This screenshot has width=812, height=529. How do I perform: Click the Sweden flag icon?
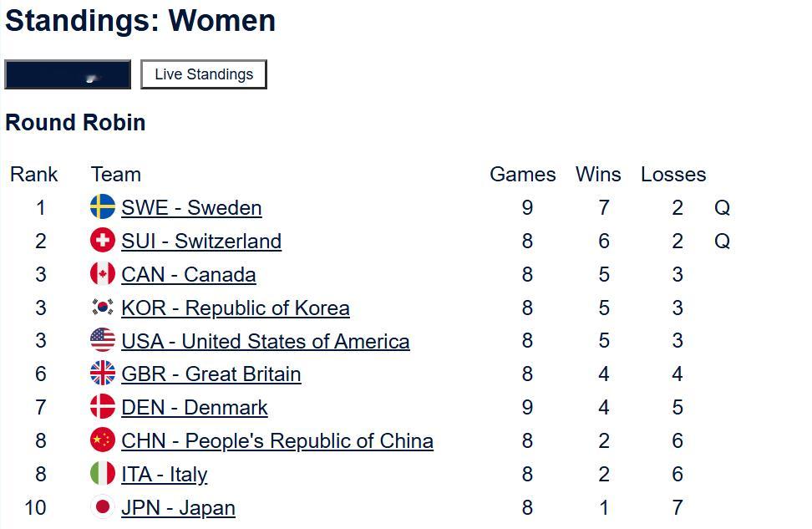103,207
